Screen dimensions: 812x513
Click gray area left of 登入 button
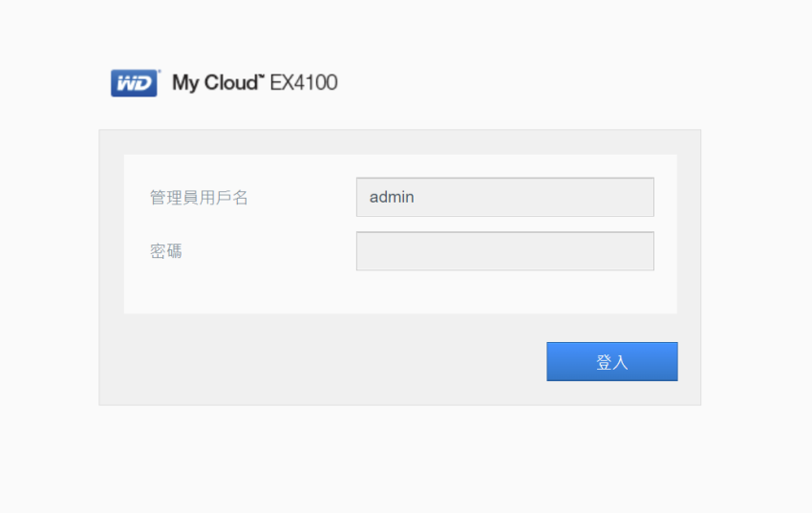point(323,361)
